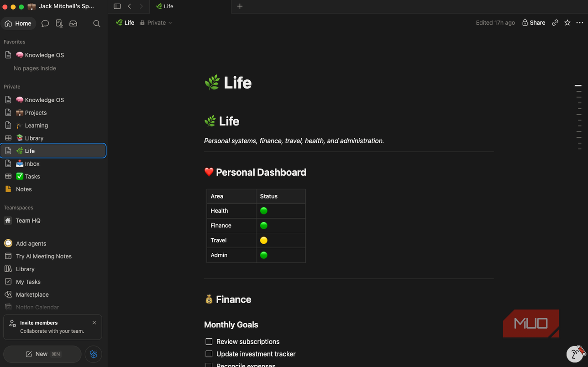Collapse the Teamspaces section header
The width and height of the screenshot is (588, 367).
pyautogui.click(x=18, y=207)
